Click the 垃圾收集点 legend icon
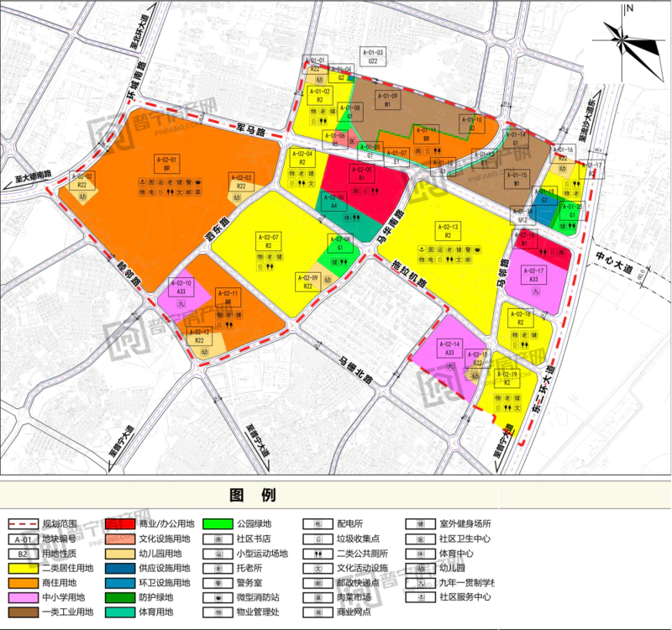 [318, 538]
